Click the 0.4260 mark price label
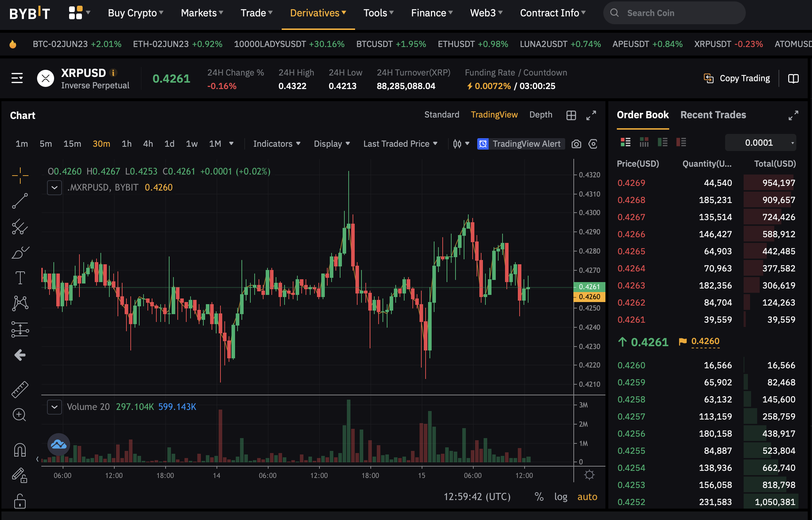812x520 pixels. tap(705, 341)
